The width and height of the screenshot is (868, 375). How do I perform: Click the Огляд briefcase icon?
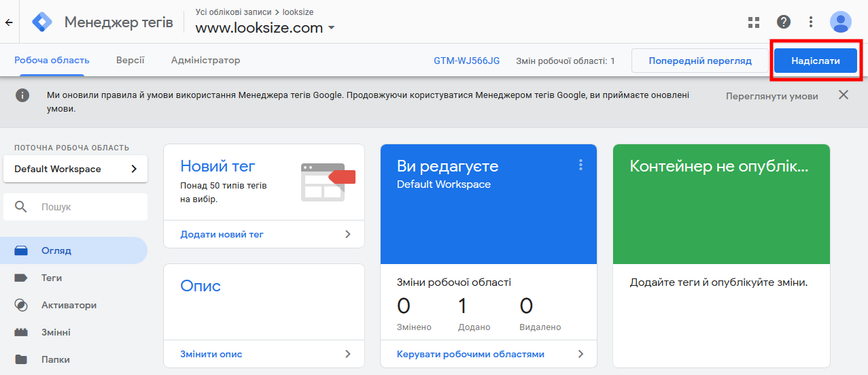coord(21,250)
